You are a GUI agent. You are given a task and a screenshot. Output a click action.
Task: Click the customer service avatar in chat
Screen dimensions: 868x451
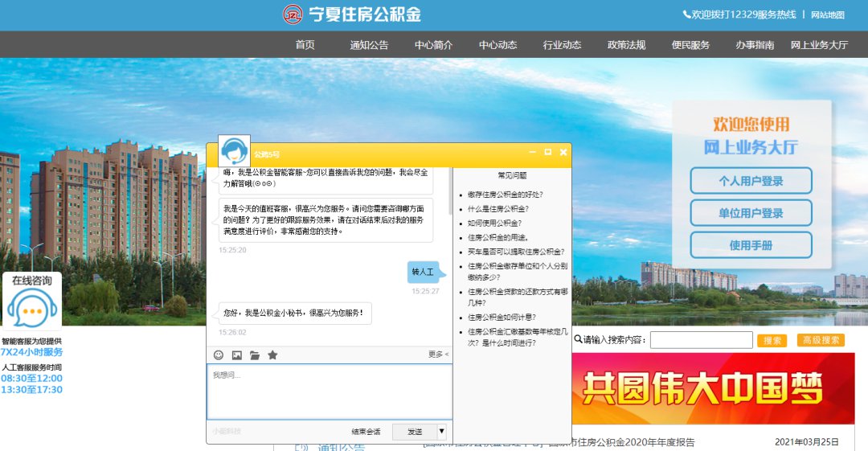(x=234, y=151)
